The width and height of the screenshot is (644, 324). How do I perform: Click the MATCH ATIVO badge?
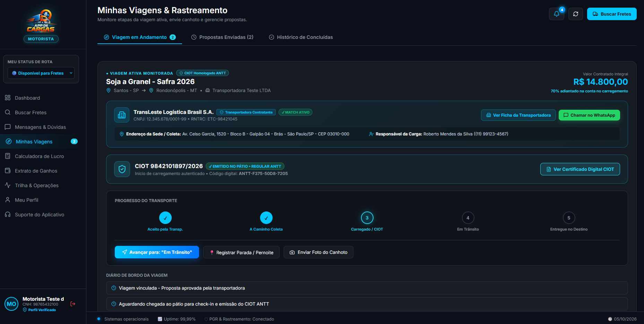click(x=295, y=112)
